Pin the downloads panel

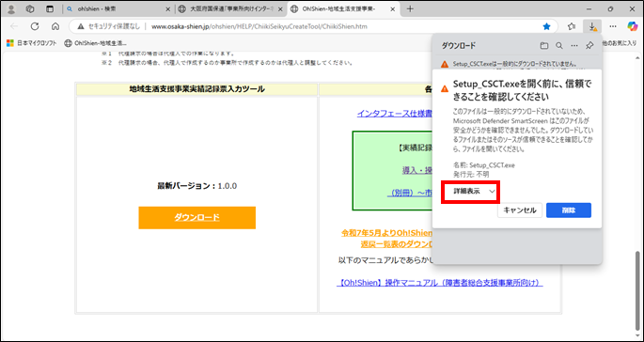[589, 46]
